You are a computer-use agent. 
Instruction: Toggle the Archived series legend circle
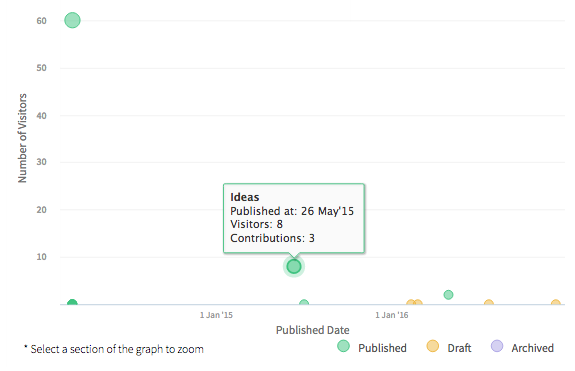point(497,346)
